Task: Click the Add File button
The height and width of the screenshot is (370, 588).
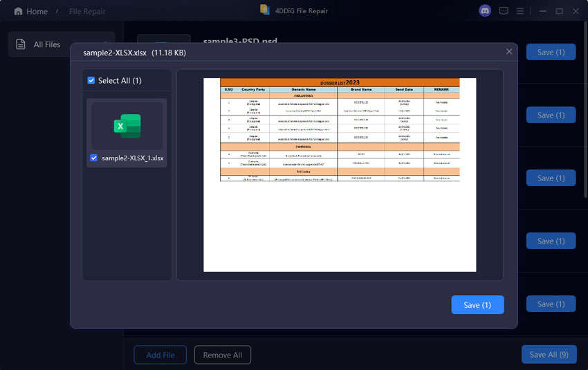Action: 160,355
